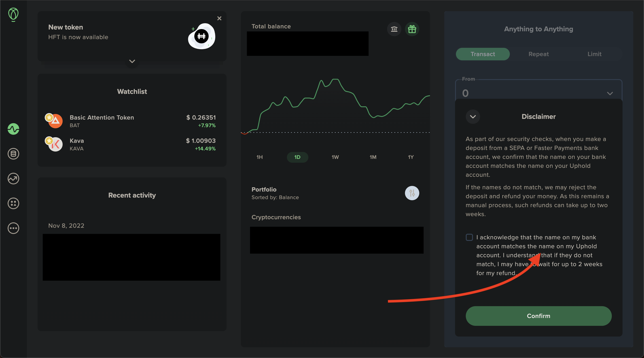Viewport: 644px width, 358px height.
Task: Select the contacts/people icon in sidebar
Action: point(13,203)
